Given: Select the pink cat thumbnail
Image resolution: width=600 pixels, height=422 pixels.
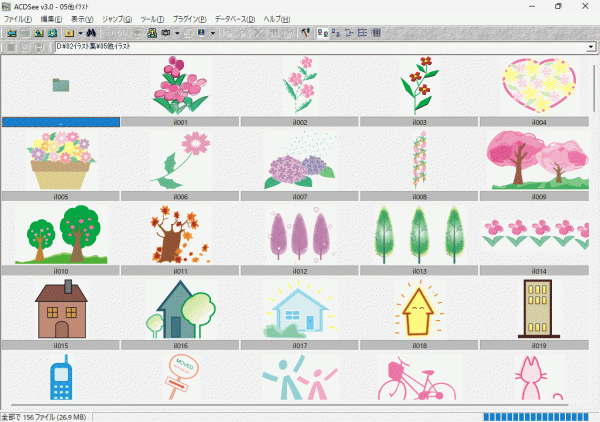Looking at the screenshot, I should pos(539,377).
